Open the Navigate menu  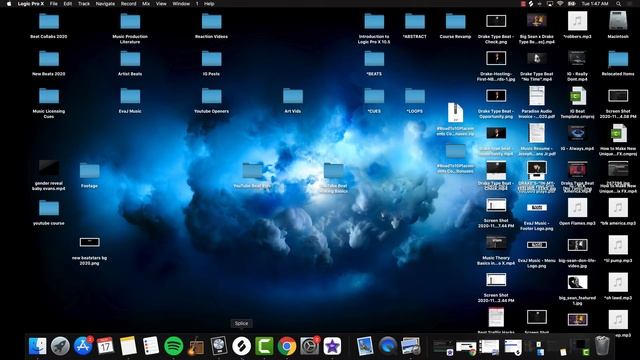pos(105,4)
